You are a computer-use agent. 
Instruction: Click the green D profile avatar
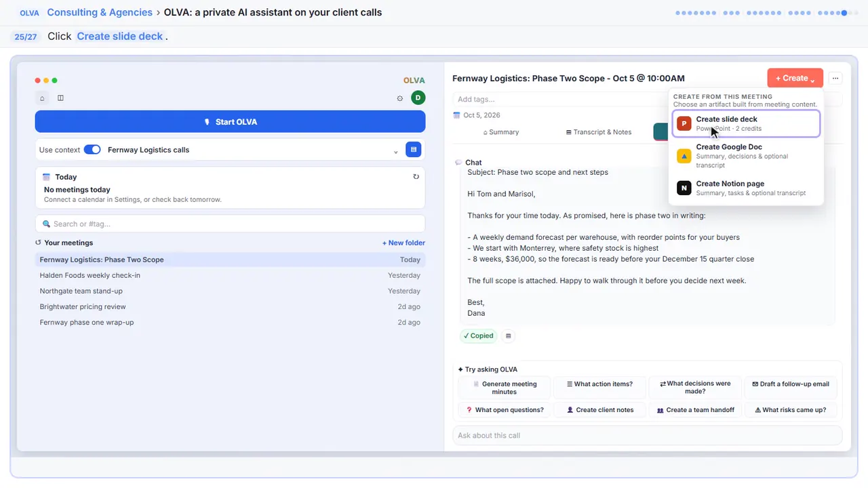(x=418, y=98)
